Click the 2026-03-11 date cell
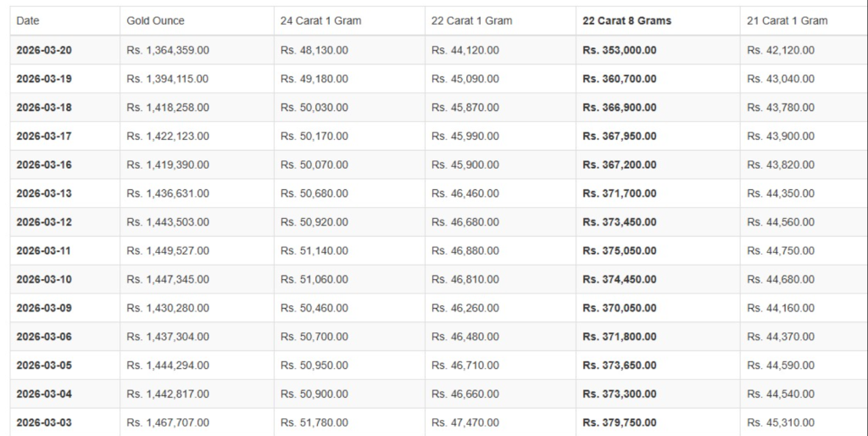 pyautogui.click(x=44, y=251)
